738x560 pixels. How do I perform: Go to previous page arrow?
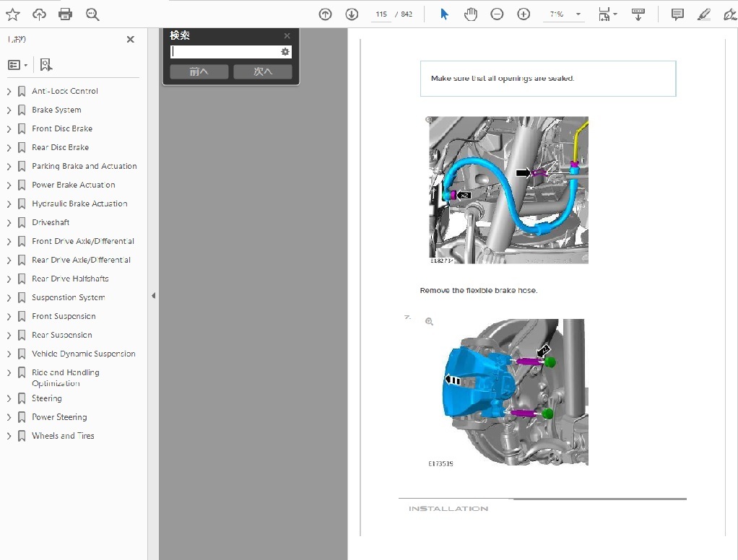click(x=325, y=14)
